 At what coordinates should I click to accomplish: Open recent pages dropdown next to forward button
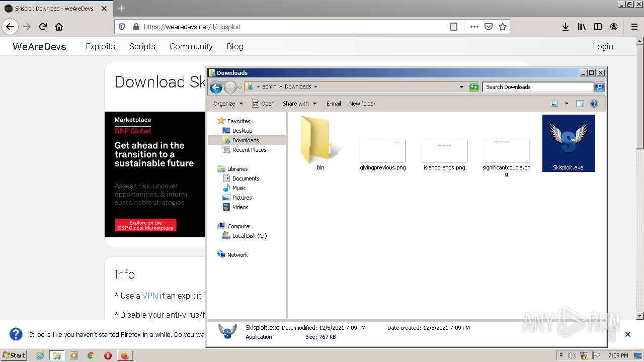coord(240,87)
